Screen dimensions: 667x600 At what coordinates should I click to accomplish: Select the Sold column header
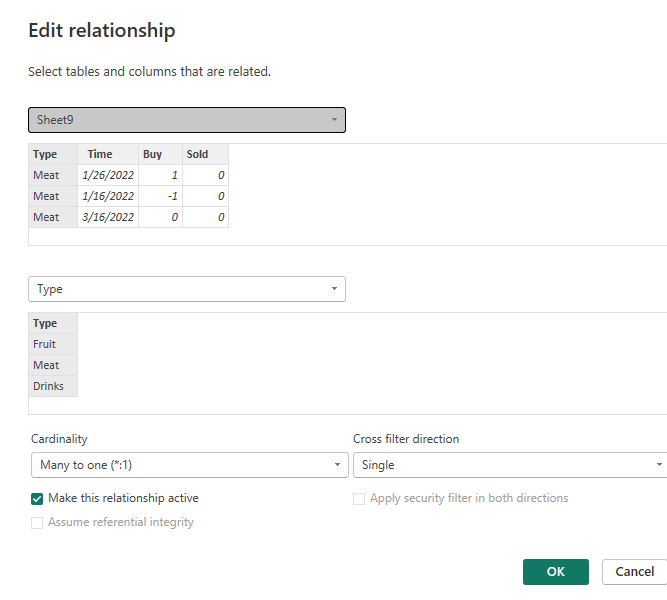click(205, 154)
